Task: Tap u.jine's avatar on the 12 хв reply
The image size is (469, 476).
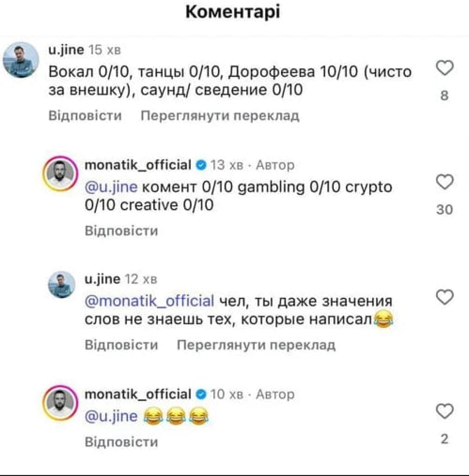Action: pos(61,285)
